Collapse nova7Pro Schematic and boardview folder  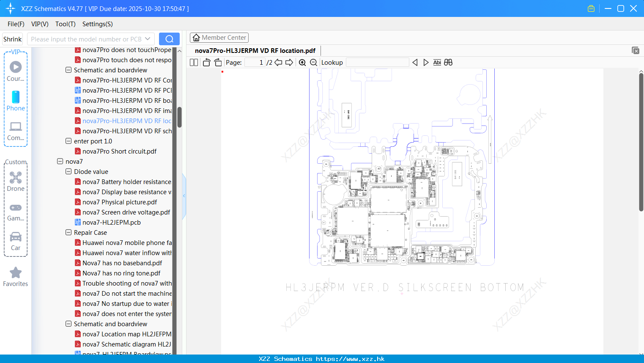pos(69,70)
